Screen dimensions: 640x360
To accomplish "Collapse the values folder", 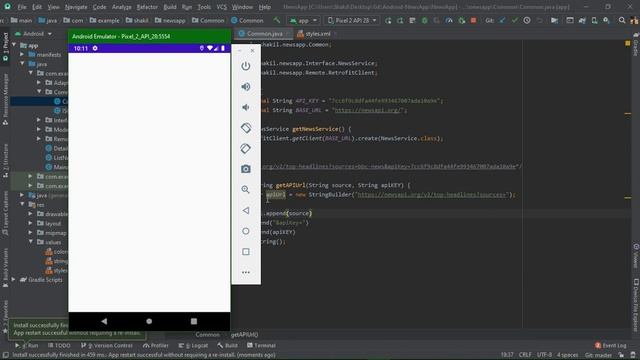I will (31, 242).
